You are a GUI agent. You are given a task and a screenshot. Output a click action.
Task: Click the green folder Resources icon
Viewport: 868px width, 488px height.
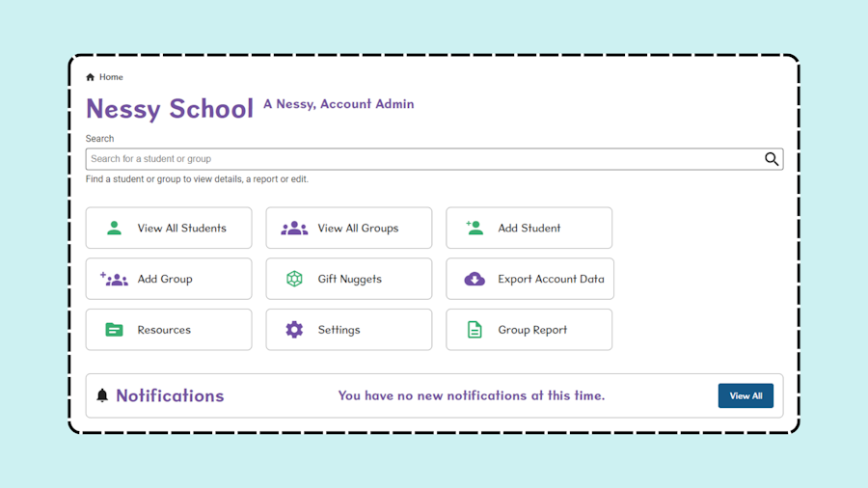[x=114, y=330]
